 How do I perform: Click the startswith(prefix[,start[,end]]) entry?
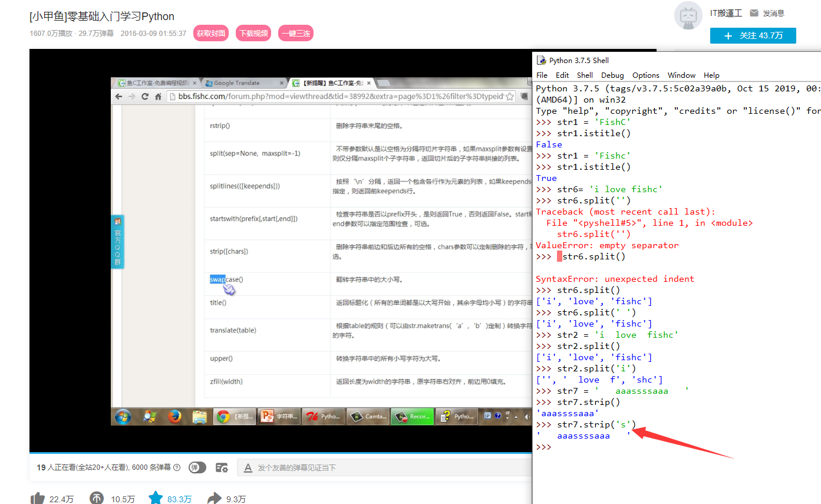(253, 219)
